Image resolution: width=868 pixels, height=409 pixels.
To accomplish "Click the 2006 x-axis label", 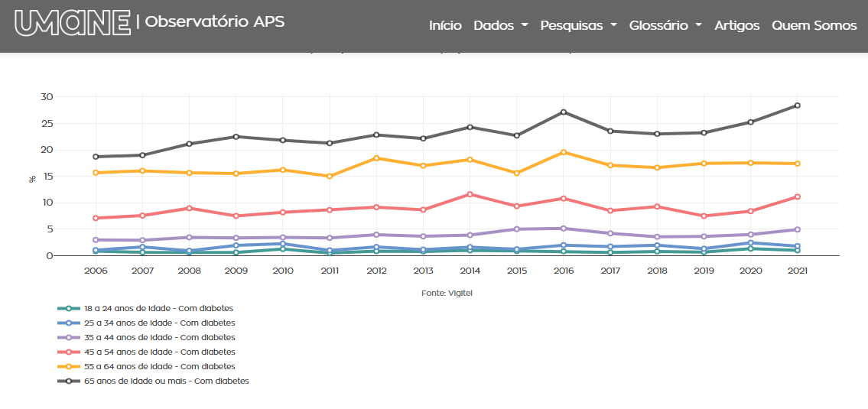I will 96,271.
